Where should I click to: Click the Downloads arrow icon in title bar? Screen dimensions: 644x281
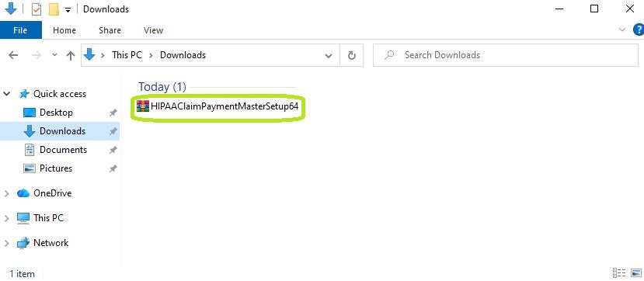pyautogui.click(x=11, y=9)
